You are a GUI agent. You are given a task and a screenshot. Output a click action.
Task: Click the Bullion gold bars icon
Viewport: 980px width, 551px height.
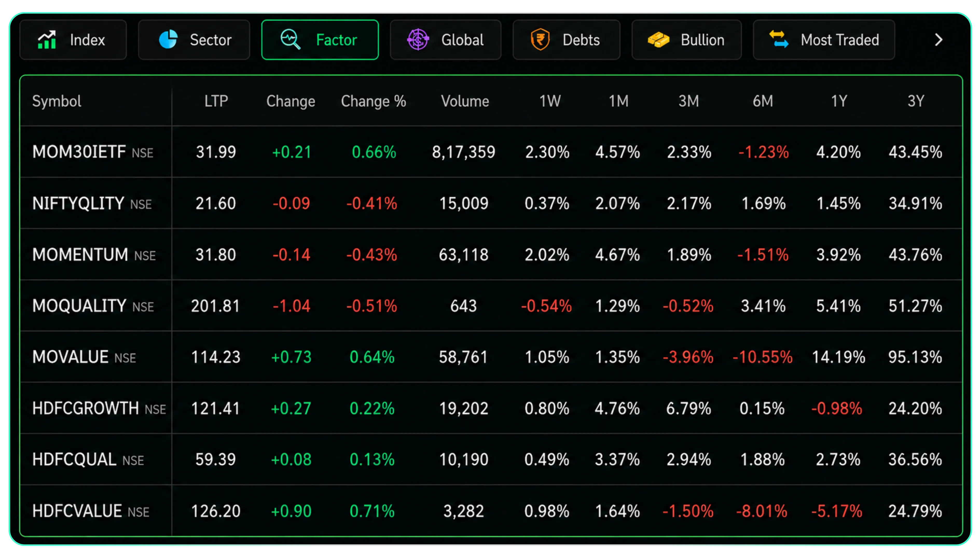659,40
